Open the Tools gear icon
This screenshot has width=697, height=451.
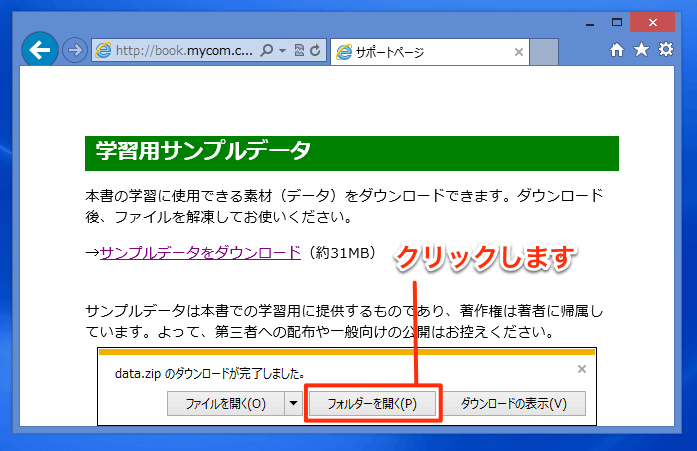coord(666,49)
